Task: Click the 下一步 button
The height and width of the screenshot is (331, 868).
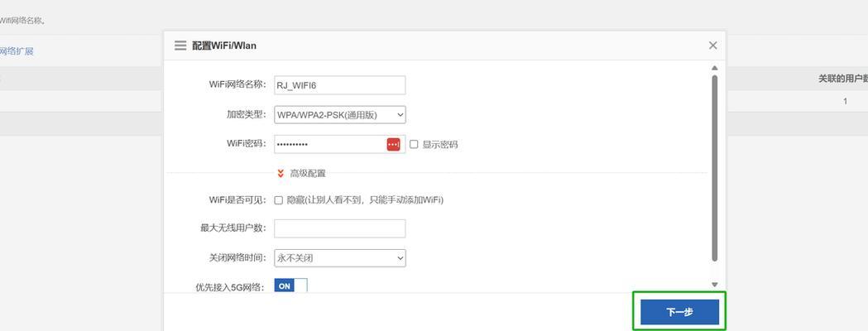Action: click(680, 312)
